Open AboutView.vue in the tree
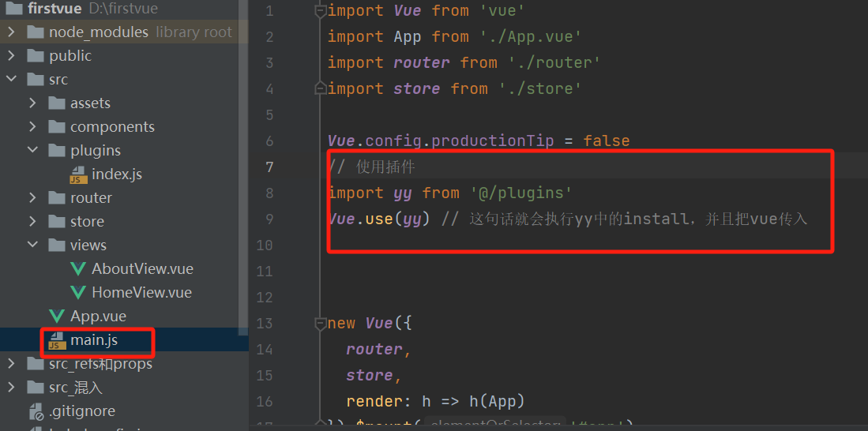The height and width of the screenshot is (431, 868). [142, 269]
